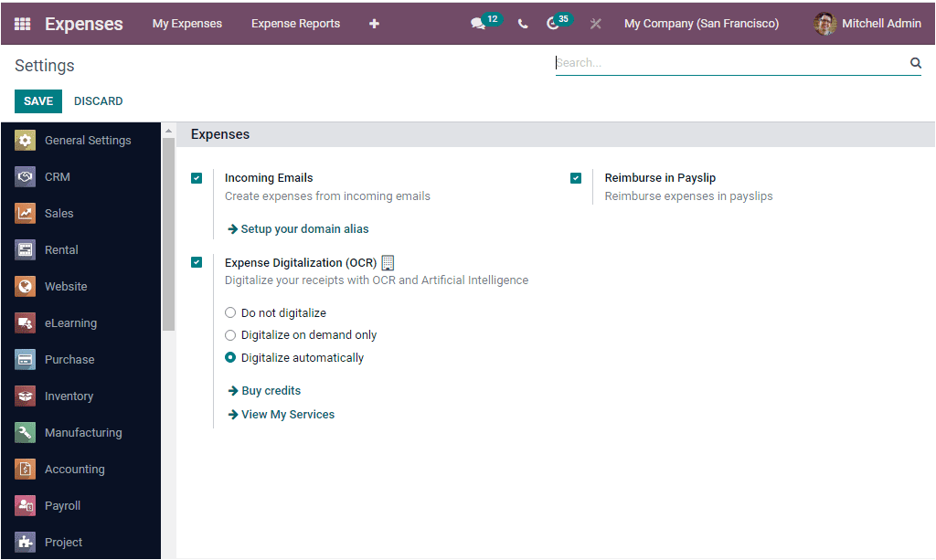Select Payroll in the settings sidebar

coord(62,505)
